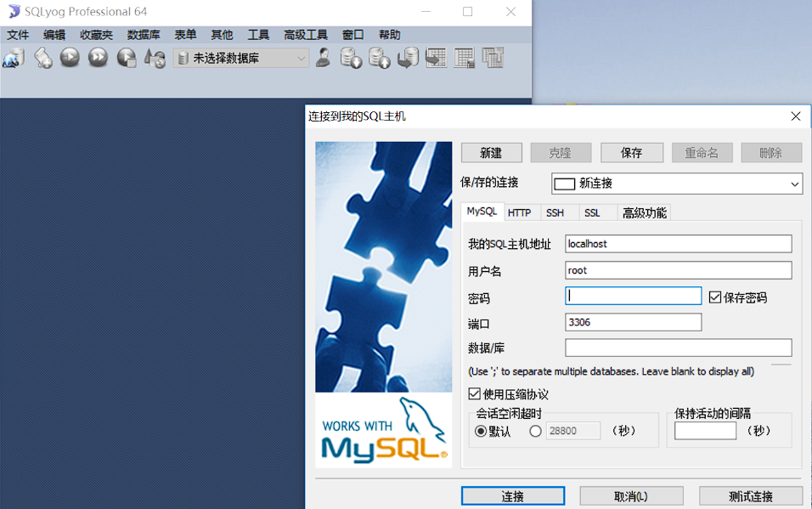Click the execute all queries icon
Screen dimensions: 812x509
point(98,58)
